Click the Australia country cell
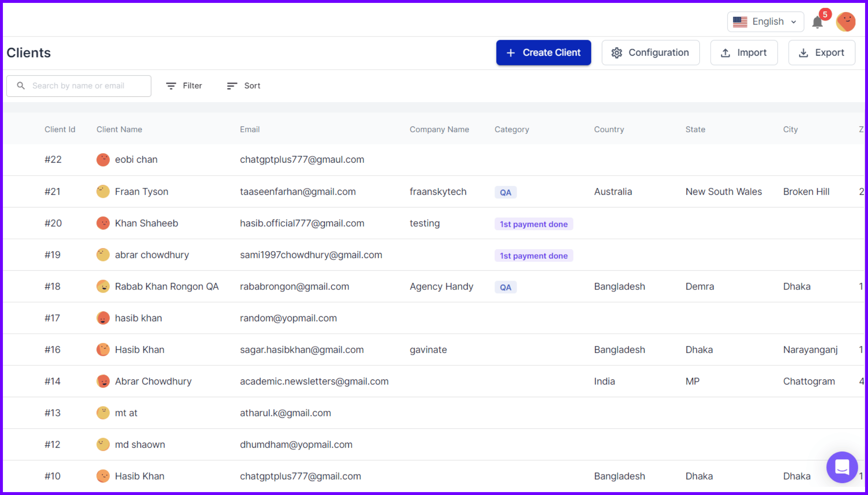 tap(613, 191)
